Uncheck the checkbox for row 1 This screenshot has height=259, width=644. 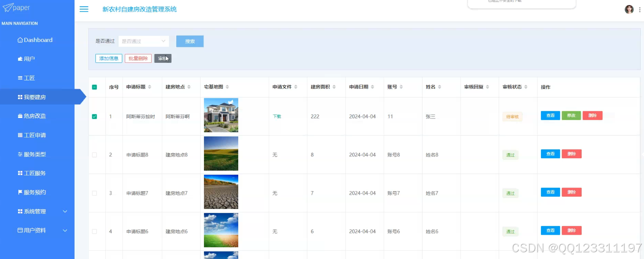tap(94, 117)
